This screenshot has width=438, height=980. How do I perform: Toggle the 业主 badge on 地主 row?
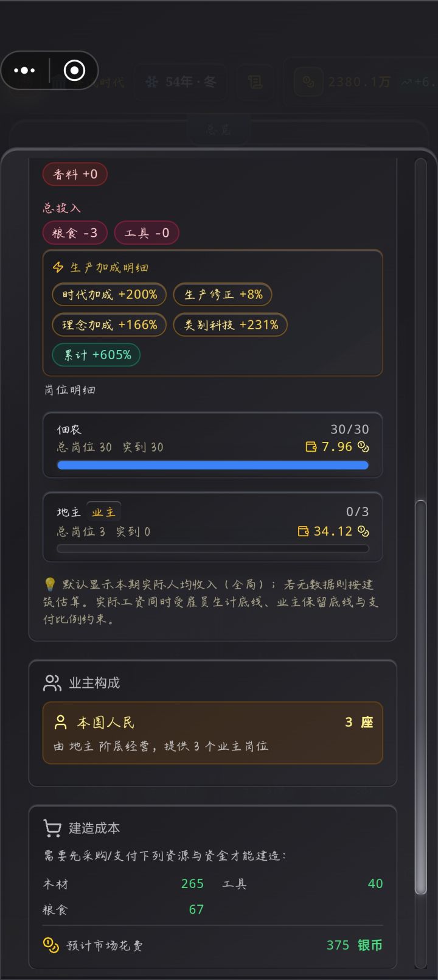103,511
